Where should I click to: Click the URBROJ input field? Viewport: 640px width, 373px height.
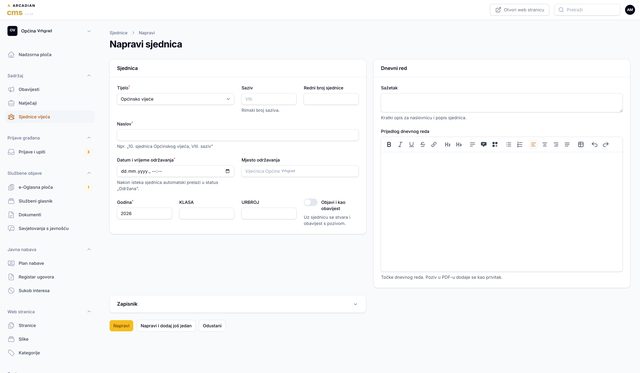269,213
